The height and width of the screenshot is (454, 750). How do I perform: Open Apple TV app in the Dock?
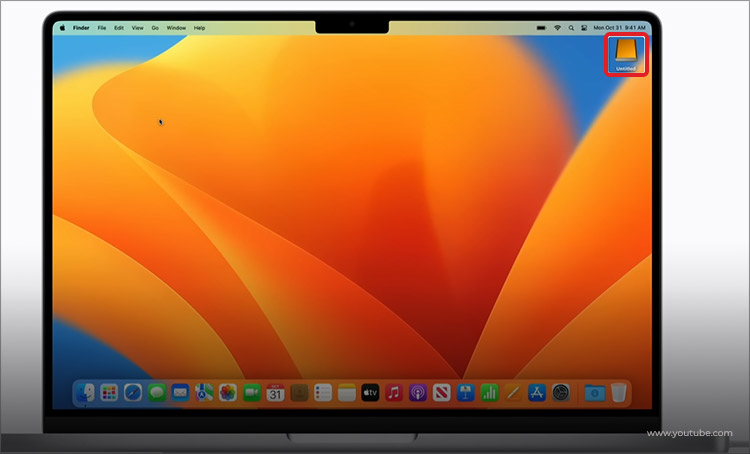pos(370,393)
